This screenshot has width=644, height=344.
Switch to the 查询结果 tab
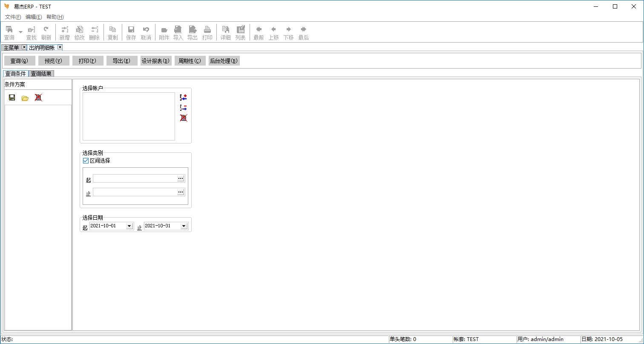point(41,74)
